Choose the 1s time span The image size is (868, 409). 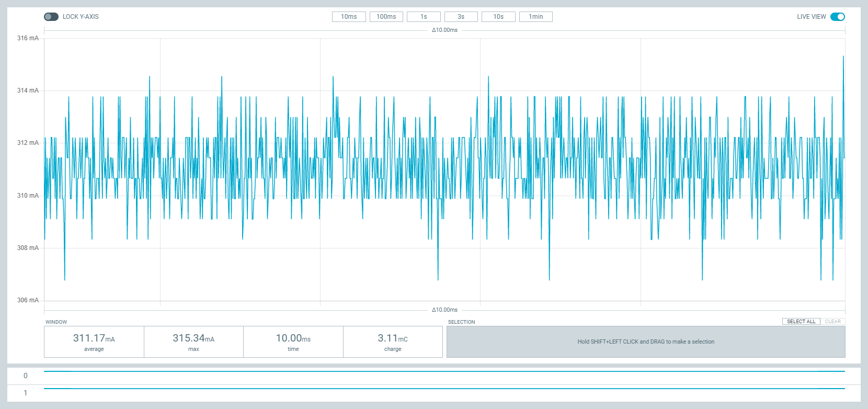424,17
